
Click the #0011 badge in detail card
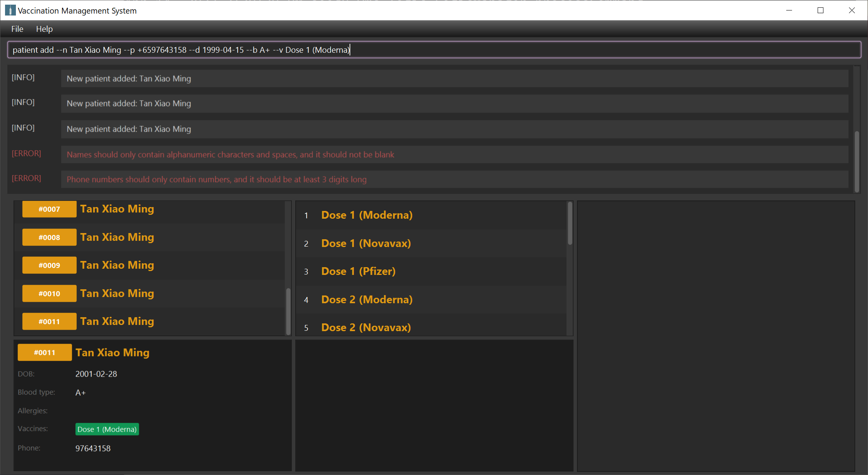point(45,352)
